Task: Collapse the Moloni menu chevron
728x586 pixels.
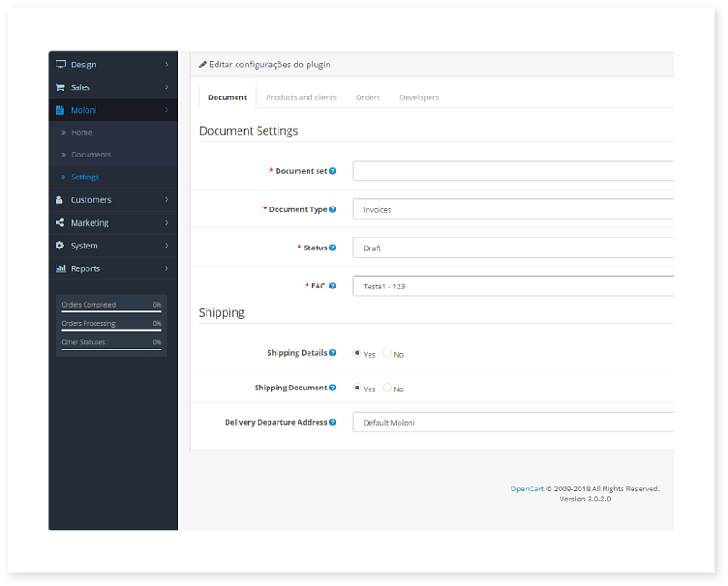Action: tap(167, 109)
